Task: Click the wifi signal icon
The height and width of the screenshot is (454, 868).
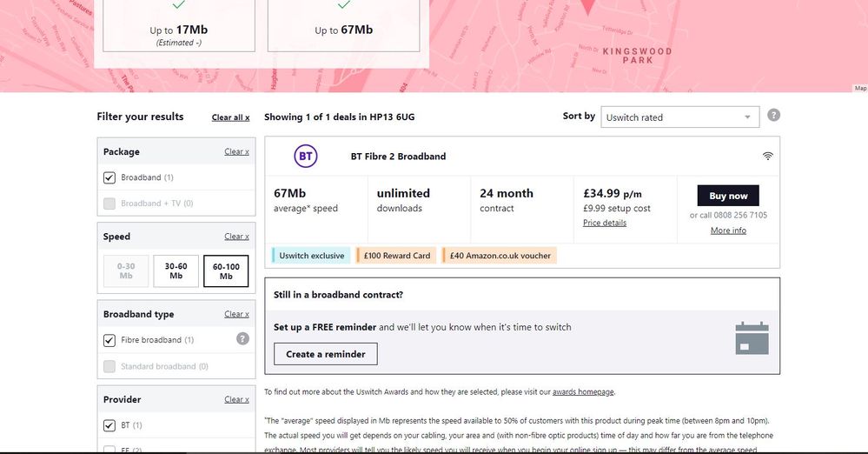Action: [x=767, y=157]
